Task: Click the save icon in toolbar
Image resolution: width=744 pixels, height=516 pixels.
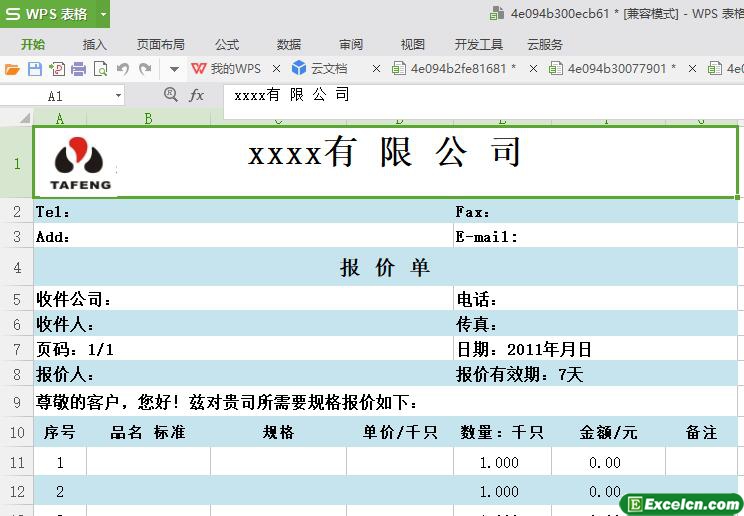Action: 34,69
